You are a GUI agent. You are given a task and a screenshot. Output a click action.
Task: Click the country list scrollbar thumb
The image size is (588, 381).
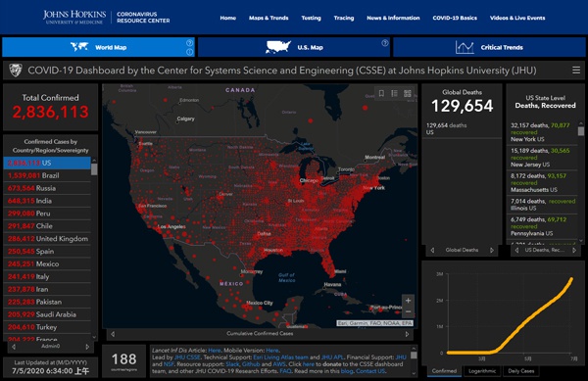pyautogui.click(x=94, y=169)
